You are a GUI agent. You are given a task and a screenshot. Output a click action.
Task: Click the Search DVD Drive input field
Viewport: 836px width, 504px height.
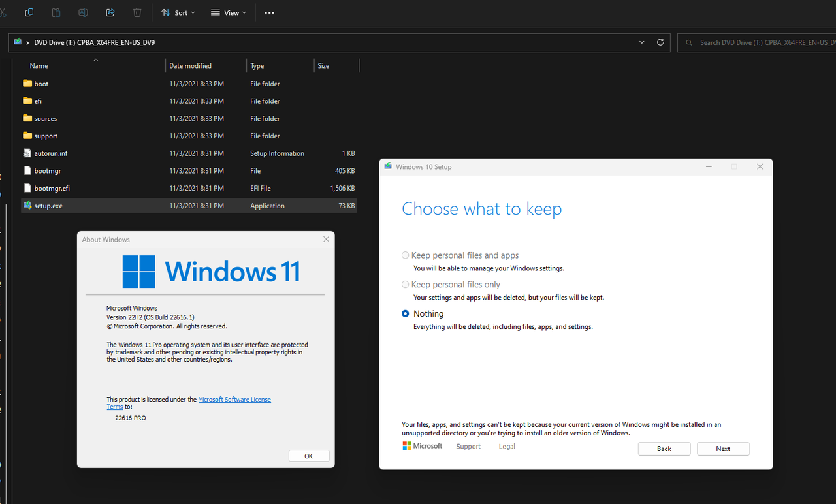click(756, 42)
